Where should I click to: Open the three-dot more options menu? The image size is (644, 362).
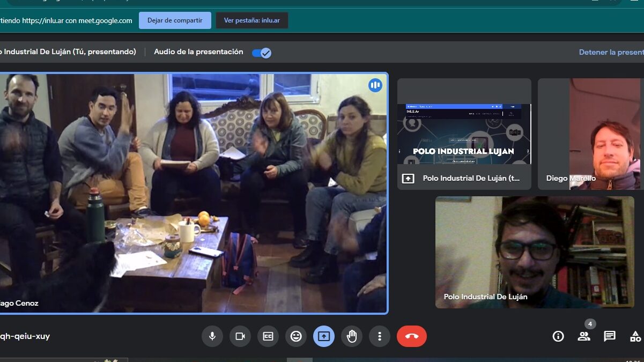point(380,336)
